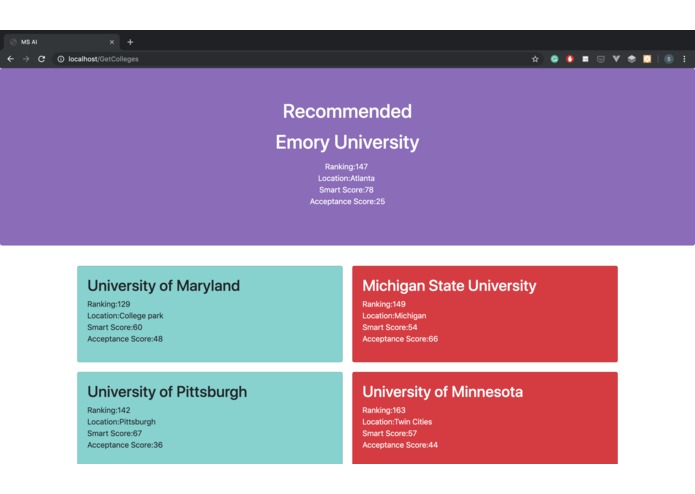Go back to the previous page
The width and height of the screenshot is (695, 494).
coord(11,59)
